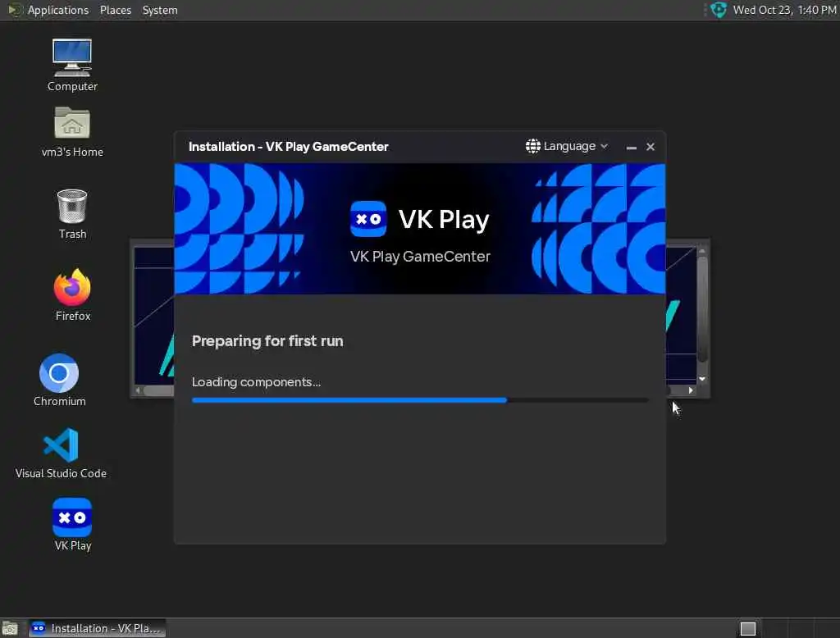840x638 pixels.
Task: Click the date and time clock
Action: tap(784, 10)
